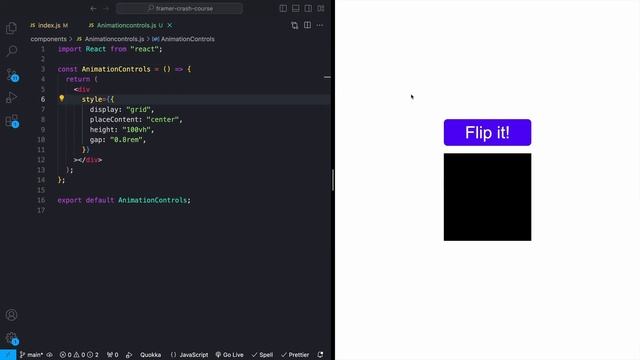Open the Explorer view in activity bar
This screenshot has width=640, height=360.
[11, 28]
